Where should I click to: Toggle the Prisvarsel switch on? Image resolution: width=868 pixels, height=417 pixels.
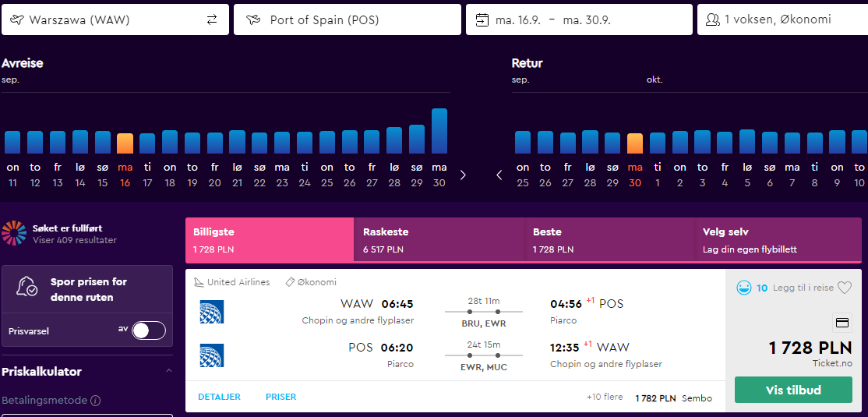click(x=149, y=330)
